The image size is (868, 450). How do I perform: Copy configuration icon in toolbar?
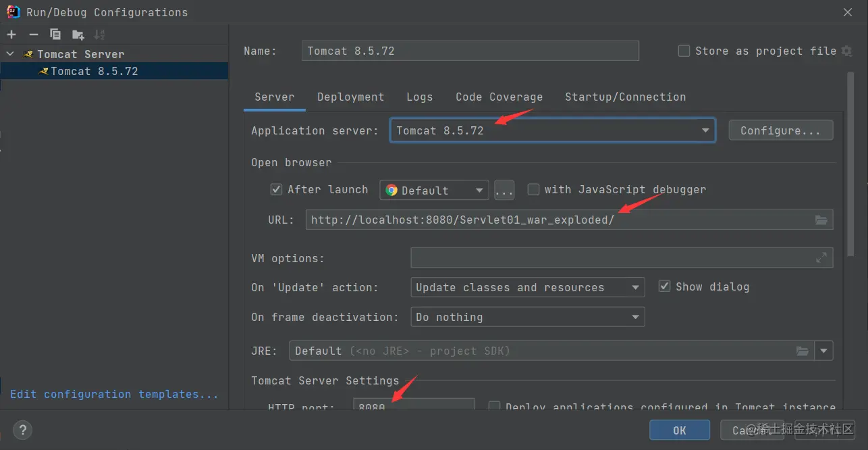pyautogui.click(x=55, y=34)
